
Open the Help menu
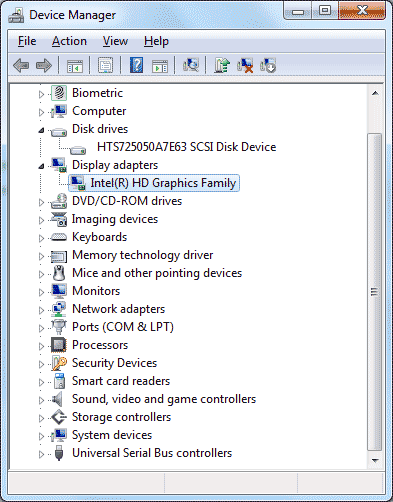156,41
